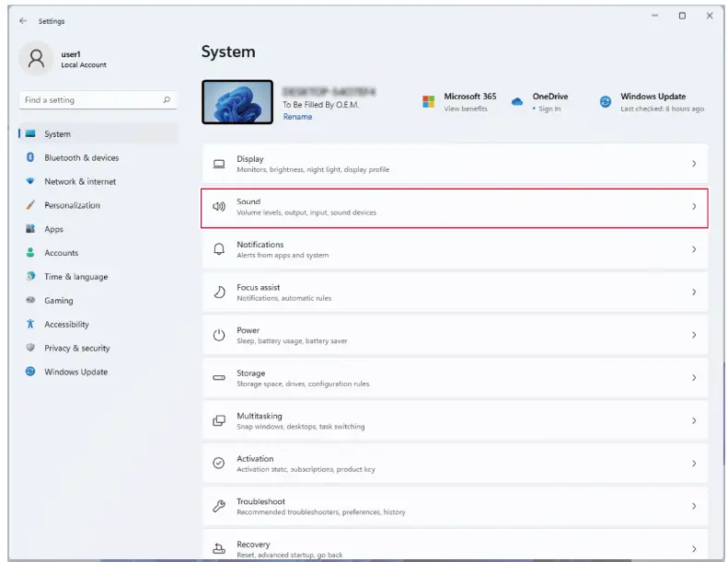Click the Personalization paintbrush icon
Screen dimensions: 728x562
pyautogui.click(x=30, y=205)
